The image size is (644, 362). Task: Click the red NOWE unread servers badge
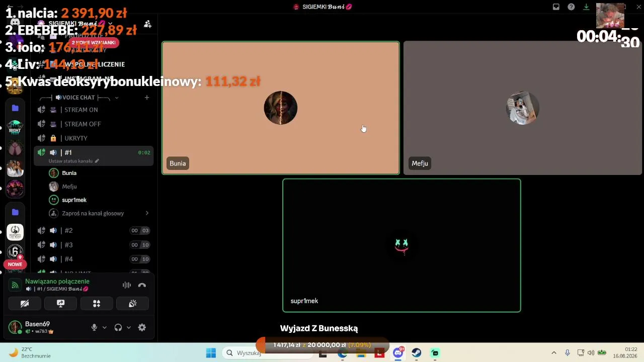coord(15,264)
